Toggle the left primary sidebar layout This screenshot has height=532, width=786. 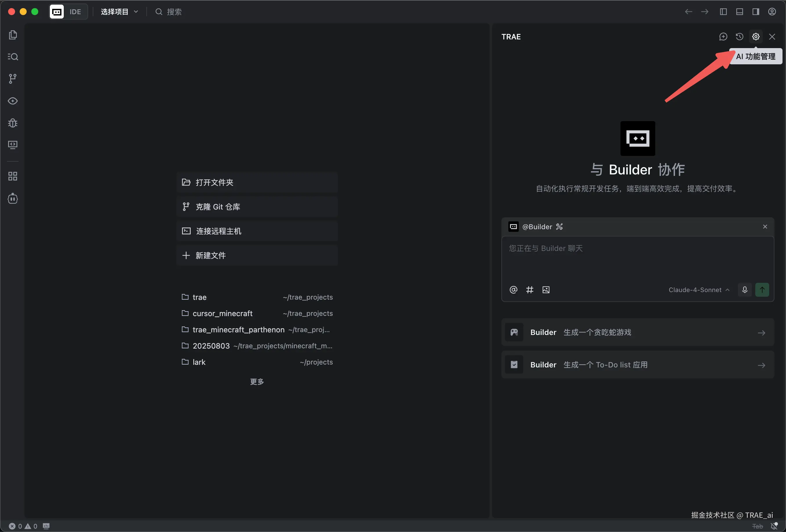click(x=723, y=12)
